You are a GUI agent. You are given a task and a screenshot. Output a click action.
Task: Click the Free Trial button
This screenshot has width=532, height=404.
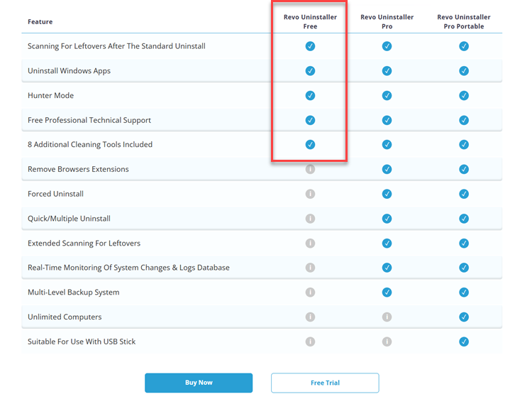click(325, 383)
